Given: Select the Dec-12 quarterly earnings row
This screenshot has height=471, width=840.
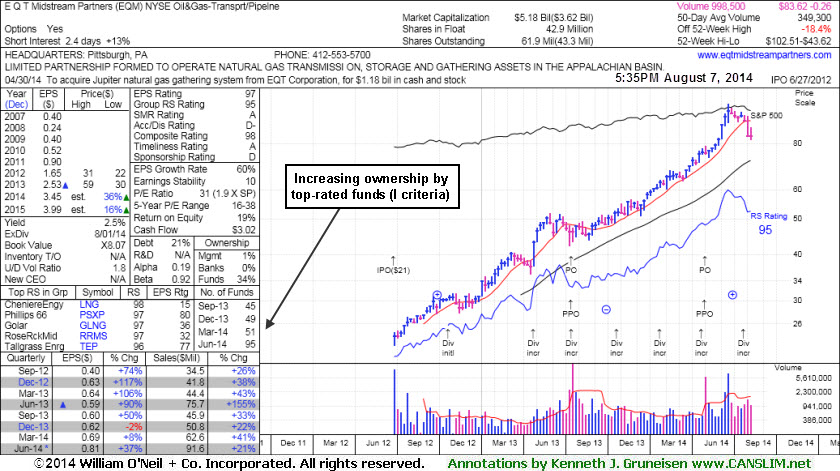Looking at the screenshot, I should tap(130, 383).
